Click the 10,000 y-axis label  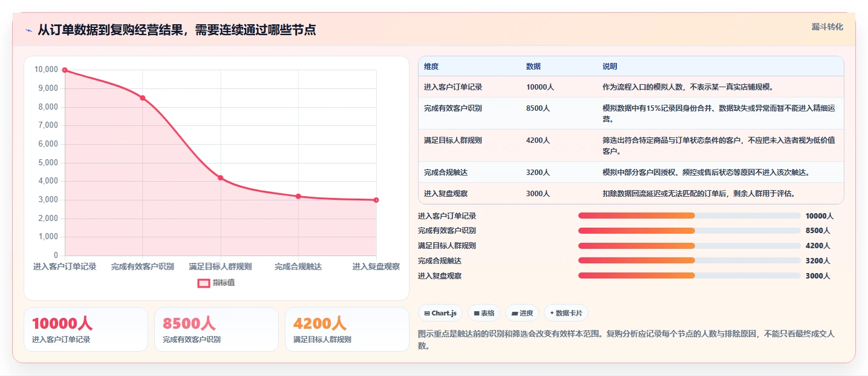point(46,70)
